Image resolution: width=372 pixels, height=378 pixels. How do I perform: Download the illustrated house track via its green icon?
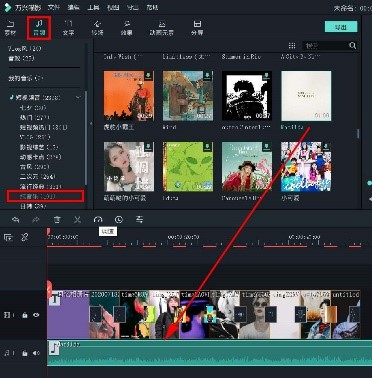[207, 76]
